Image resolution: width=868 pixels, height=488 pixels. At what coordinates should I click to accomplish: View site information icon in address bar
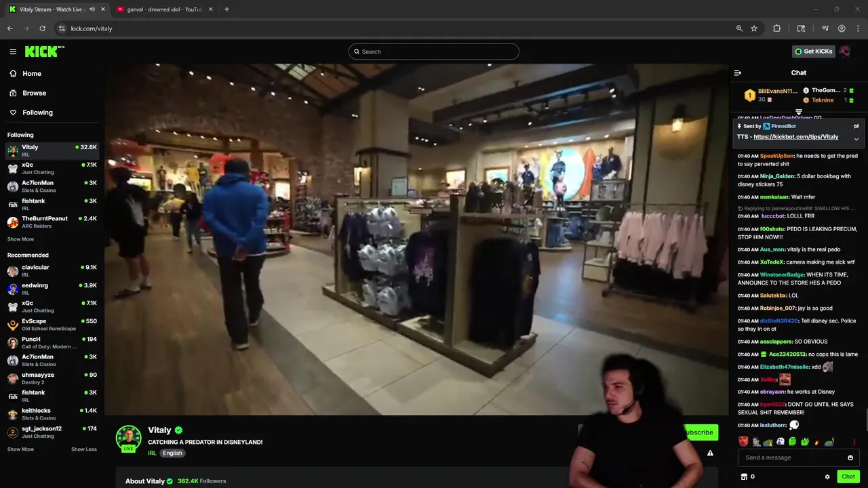point(62,28)
